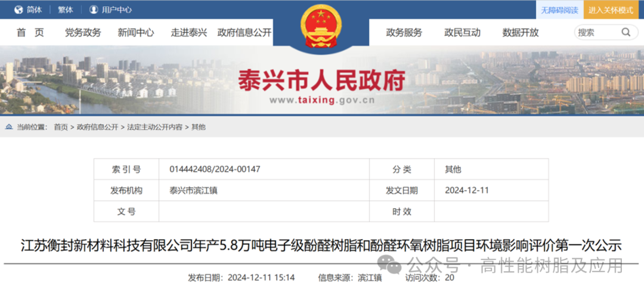This screenshot has height=291, width=644.
Task: Click 法定主动公开内容 in the breadcrumb
Action: tap(154, 127)
